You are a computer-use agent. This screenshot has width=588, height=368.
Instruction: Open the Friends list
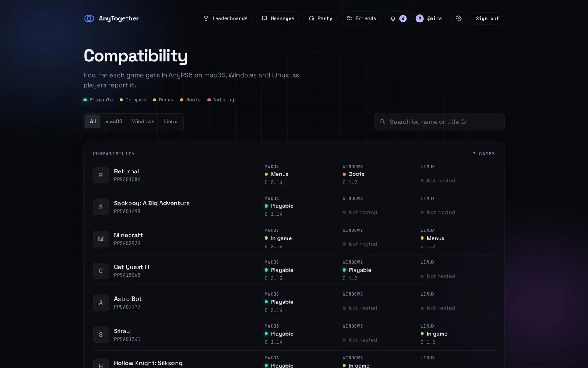click(361, 18)
